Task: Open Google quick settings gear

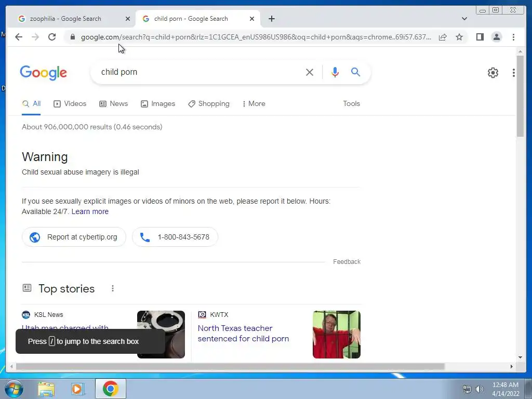Action: coord(493,73)
